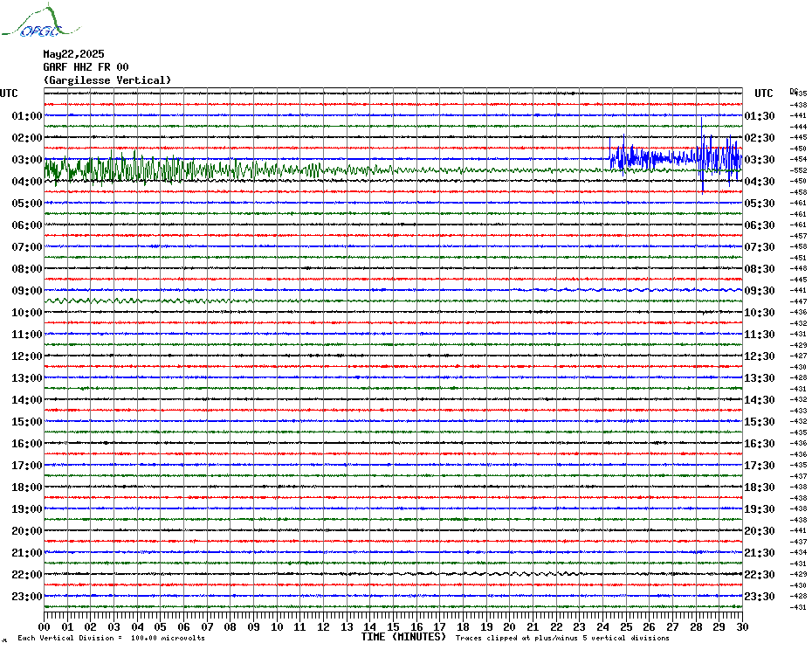
Task: Click the 12:00 hour label
Action: (27, 356)
